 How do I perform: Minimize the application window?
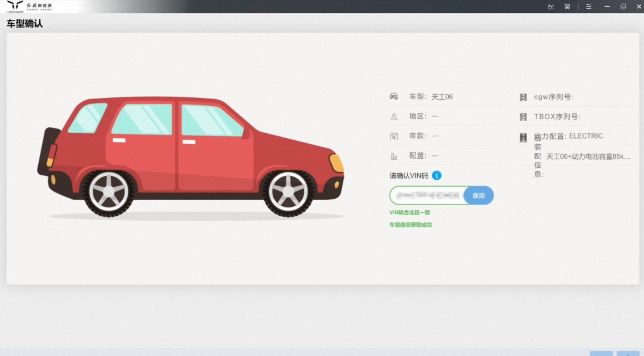tap(607, 6)
